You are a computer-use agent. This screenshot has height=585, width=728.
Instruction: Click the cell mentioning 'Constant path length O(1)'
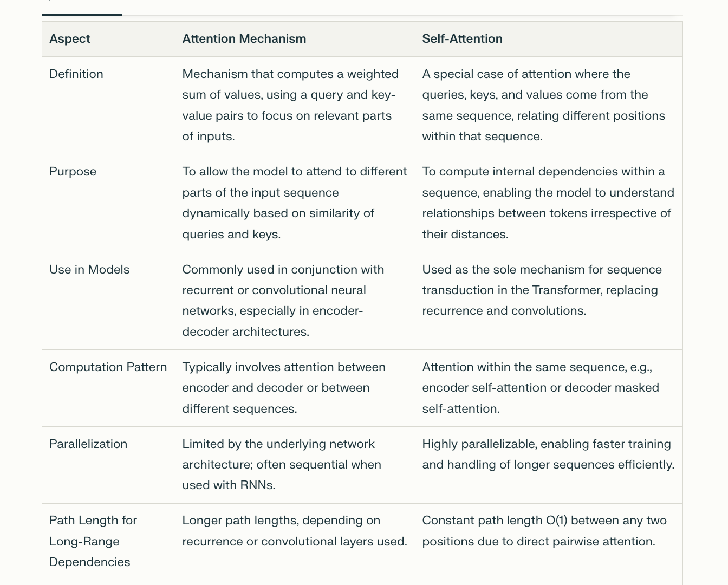pos(544,531)
